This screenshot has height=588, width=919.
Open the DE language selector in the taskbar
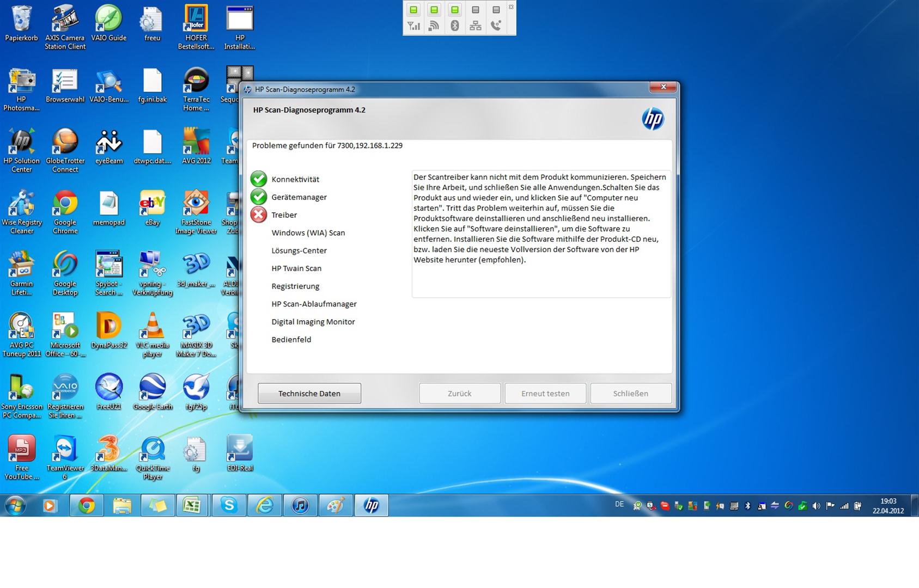click(619, 504)
